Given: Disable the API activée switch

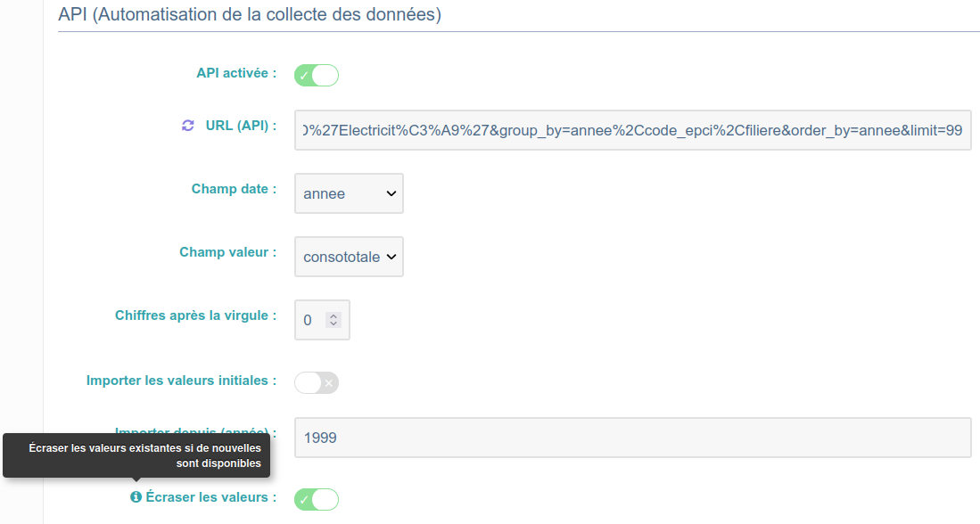Looking at the screenshot, I should pyautogui.click(x=317, y=75).
